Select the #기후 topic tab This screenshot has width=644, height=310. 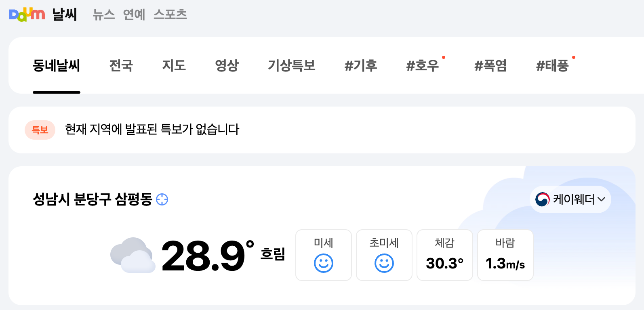tap(361, 66)
